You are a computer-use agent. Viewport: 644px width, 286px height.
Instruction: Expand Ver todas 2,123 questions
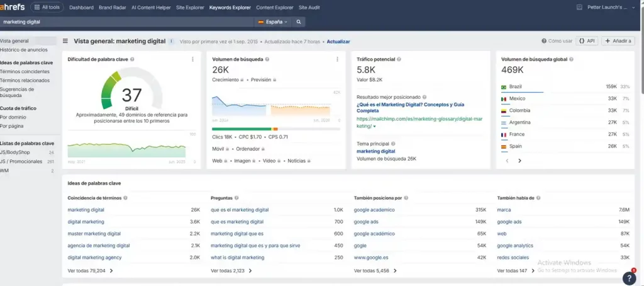pos(231,271)
